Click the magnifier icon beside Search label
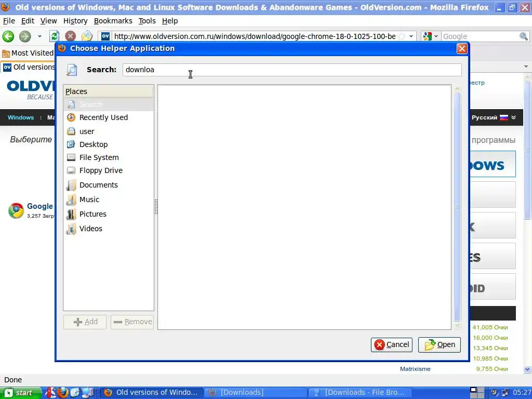 coord(72,70)
